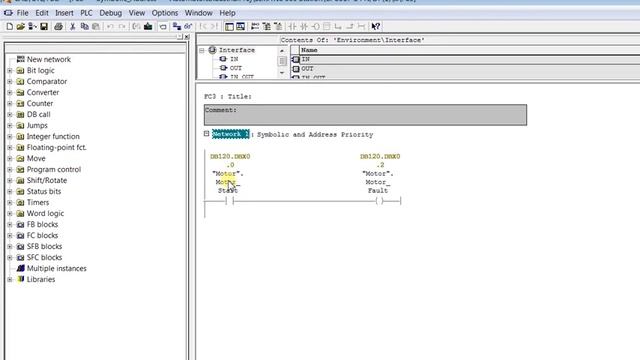Jump to the previous error icon

(203, 27)
